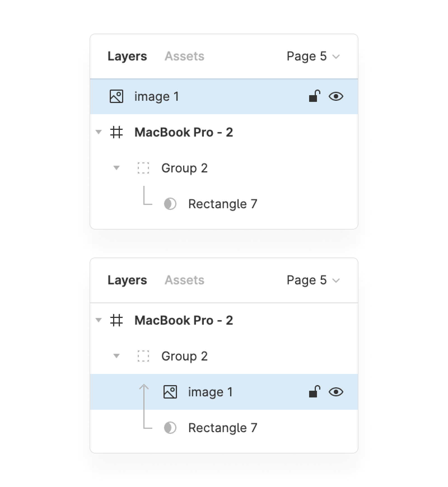Viewport: 448px width, 487px height.
Task: Switch to Assets tab in top panel
Action: (x=184, y=56)
